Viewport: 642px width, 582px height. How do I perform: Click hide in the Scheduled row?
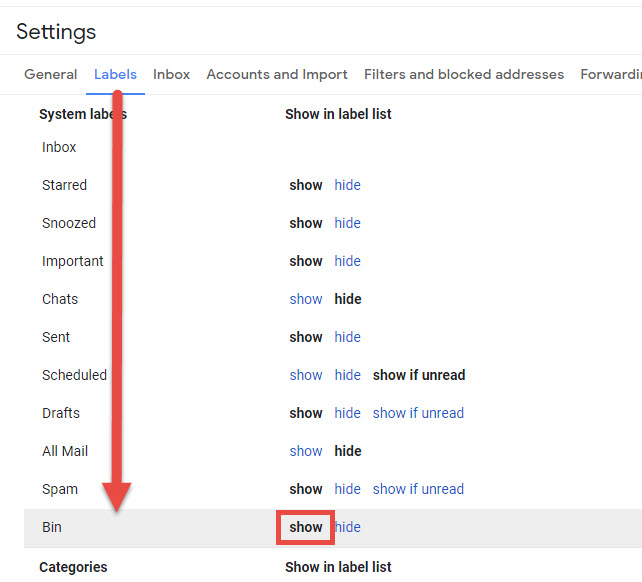pos(347,375)
